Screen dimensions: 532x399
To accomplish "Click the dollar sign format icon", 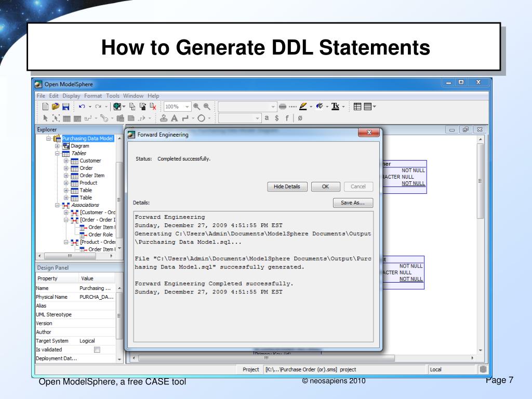I will point(277,118).
